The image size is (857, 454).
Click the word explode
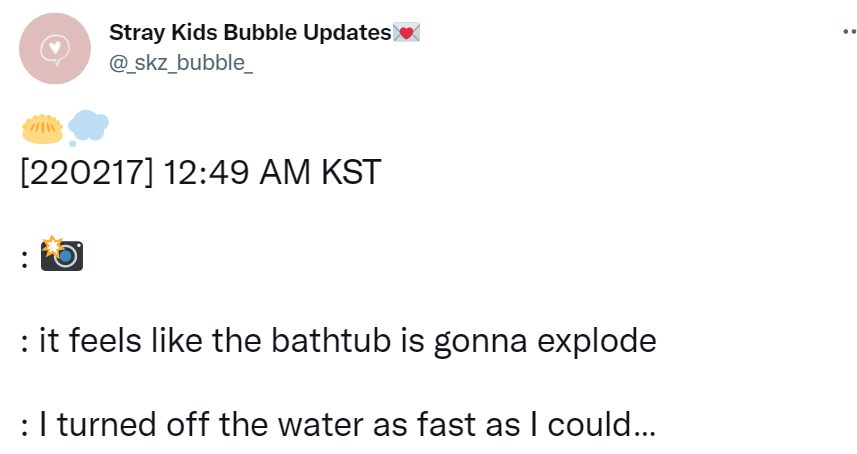pos(597,341)
